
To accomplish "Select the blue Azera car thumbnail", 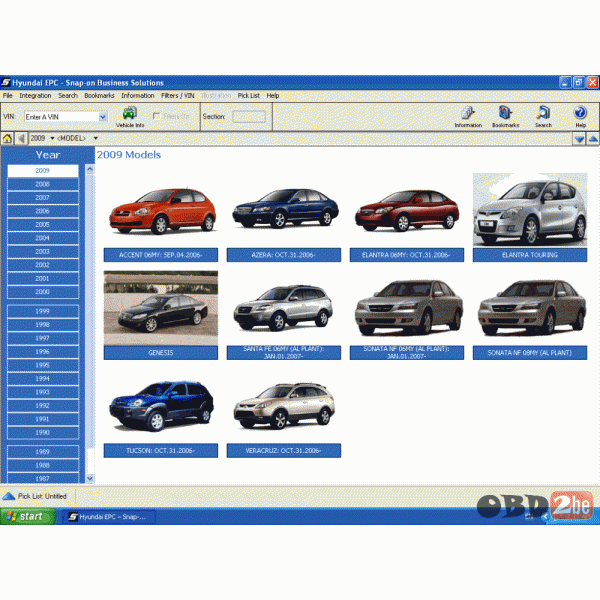I will coord(285,209).
